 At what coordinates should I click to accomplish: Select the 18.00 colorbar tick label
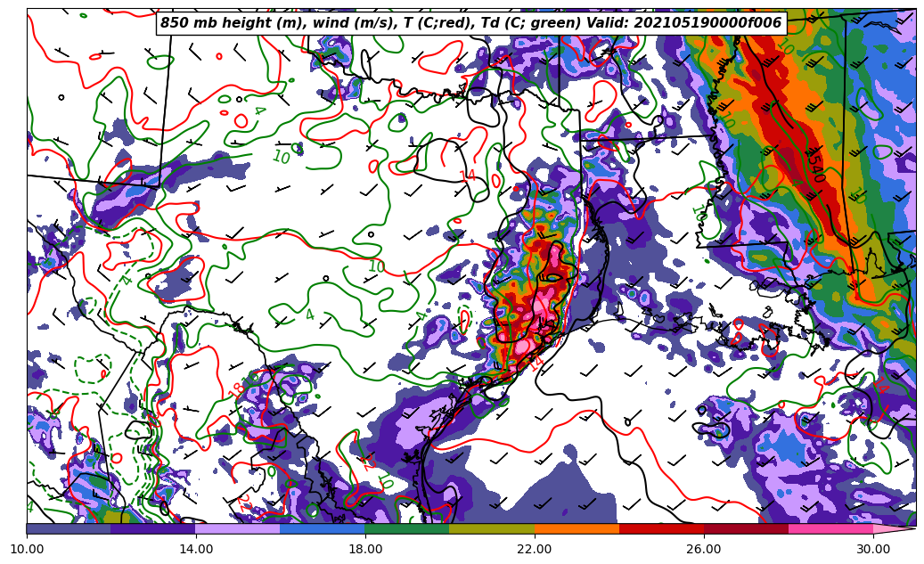[x=365, y=549]
